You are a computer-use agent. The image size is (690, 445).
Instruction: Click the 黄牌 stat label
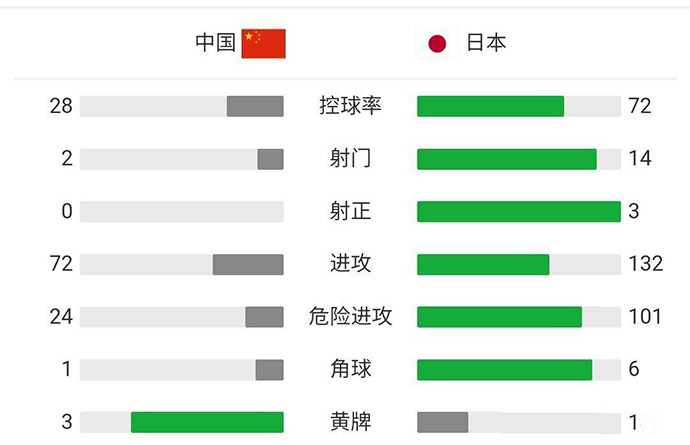[x=350, y=422]
